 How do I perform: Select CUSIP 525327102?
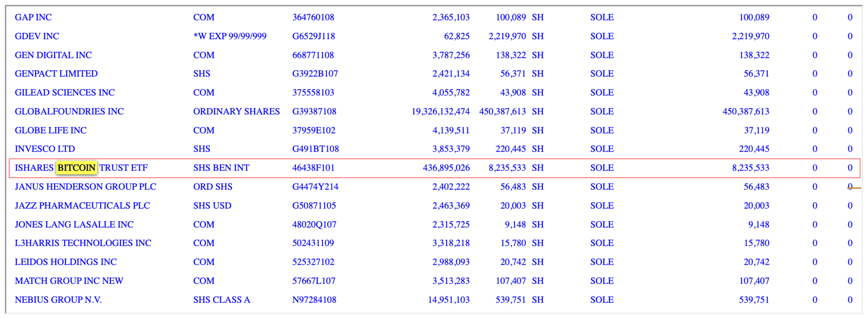313,262
